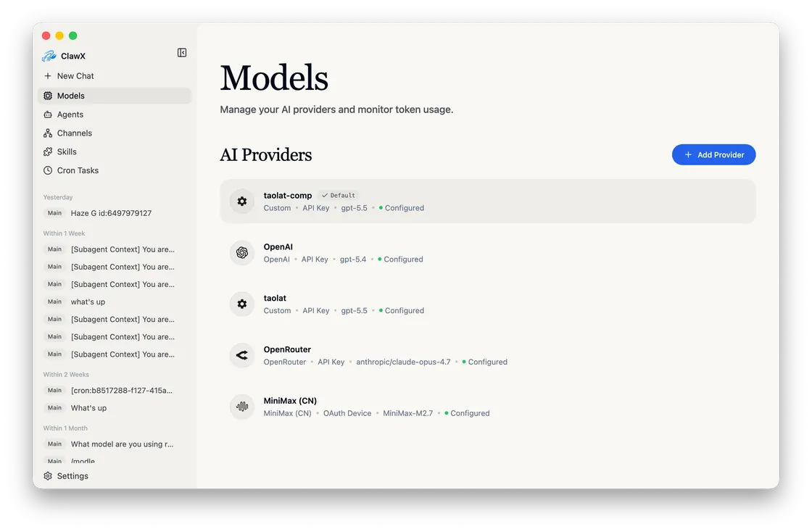Click the OpenRouter logo icon
Screen dimensions: 812x532
click(242, 355)
